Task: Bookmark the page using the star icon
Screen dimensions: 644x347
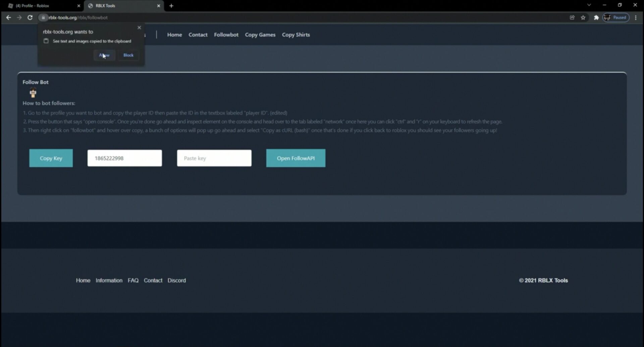Action: [583, 17]
